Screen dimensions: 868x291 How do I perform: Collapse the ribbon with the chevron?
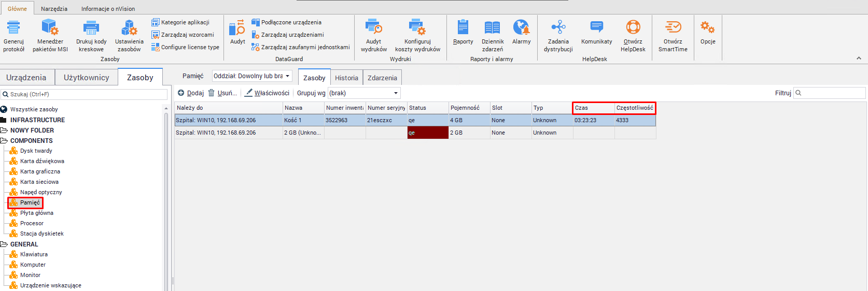point(859,59)
